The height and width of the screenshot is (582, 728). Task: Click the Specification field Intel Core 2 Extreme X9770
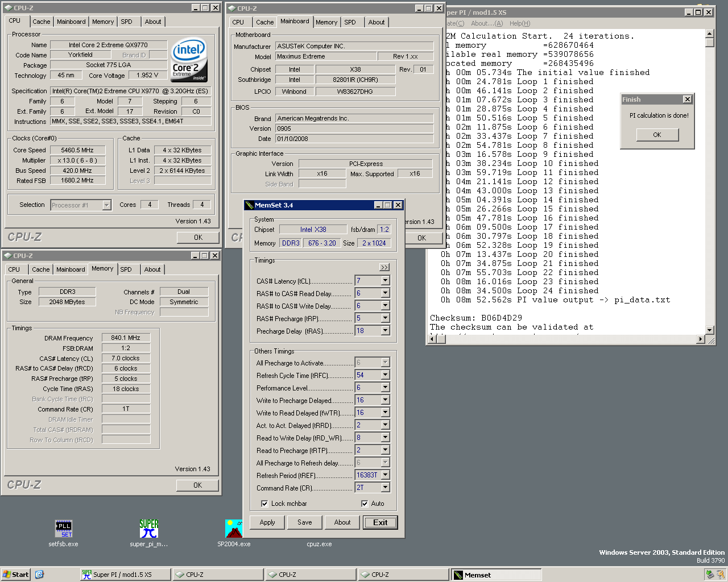[x=131, y=91]
